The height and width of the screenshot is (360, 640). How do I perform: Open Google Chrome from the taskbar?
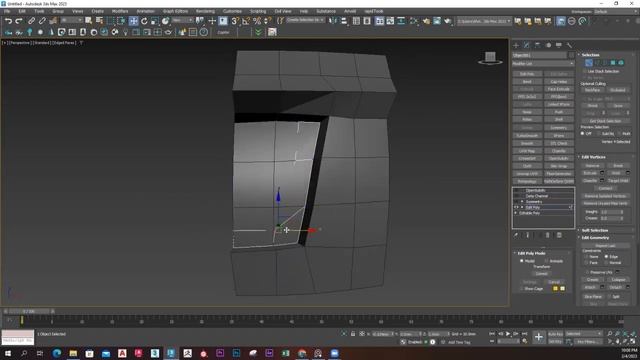[x=302, y=353]
